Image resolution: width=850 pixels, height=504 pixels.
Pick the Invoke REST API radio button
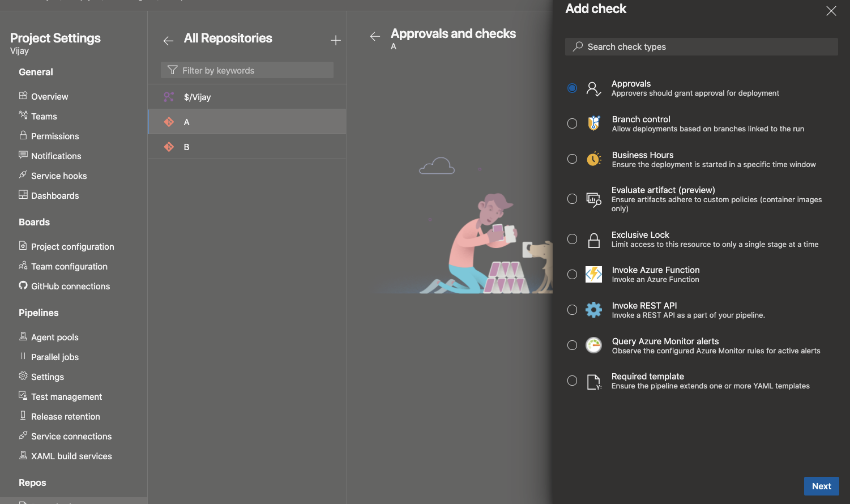(572, 310)
